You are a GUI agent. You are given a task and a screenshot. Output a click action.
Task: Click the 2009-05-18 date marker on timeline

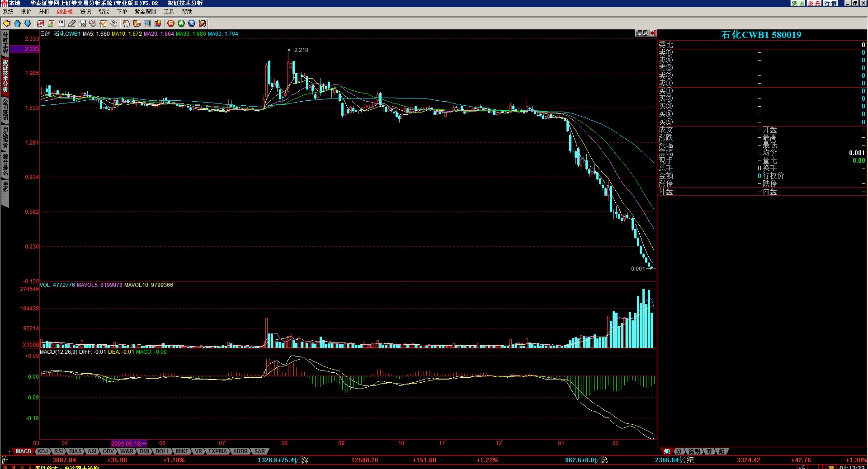coord(129,444)
